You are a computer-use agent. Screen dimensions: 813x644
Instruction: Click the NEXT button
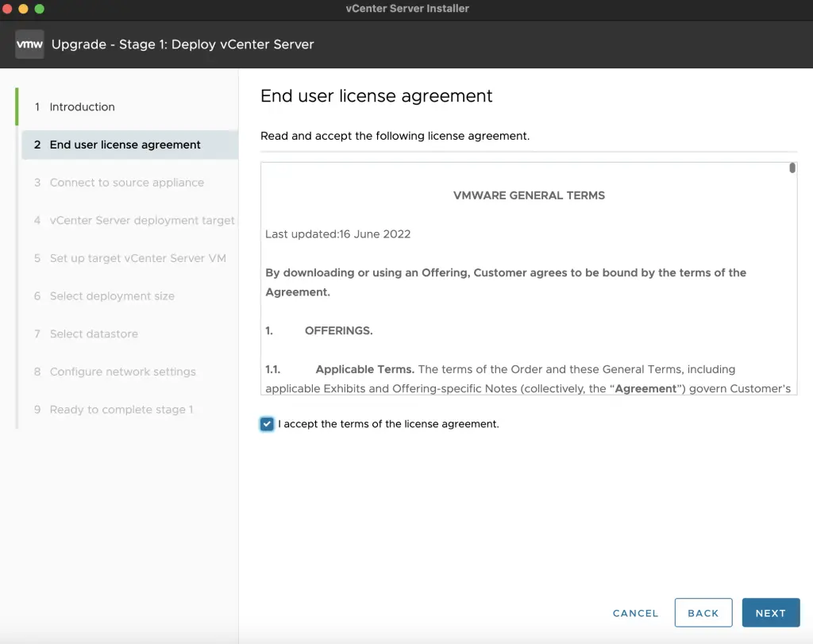click(x=770, y=613)
